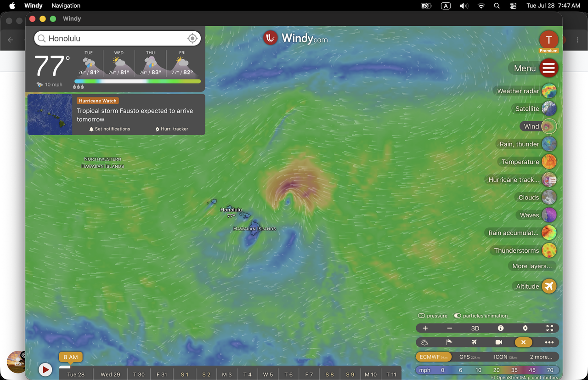Viewport: 588px width, 380px height.
Task: Open FRI forecast 77°/82°
Action: coord(182,63)
